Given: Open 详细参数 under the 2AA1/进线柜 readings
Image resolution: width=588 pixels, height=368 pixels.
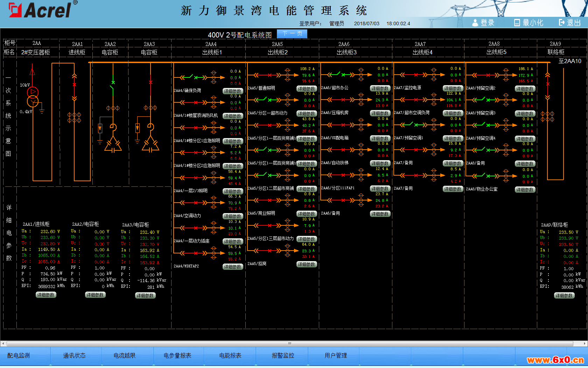Looking at the screenshot, I should coord(46,295).
